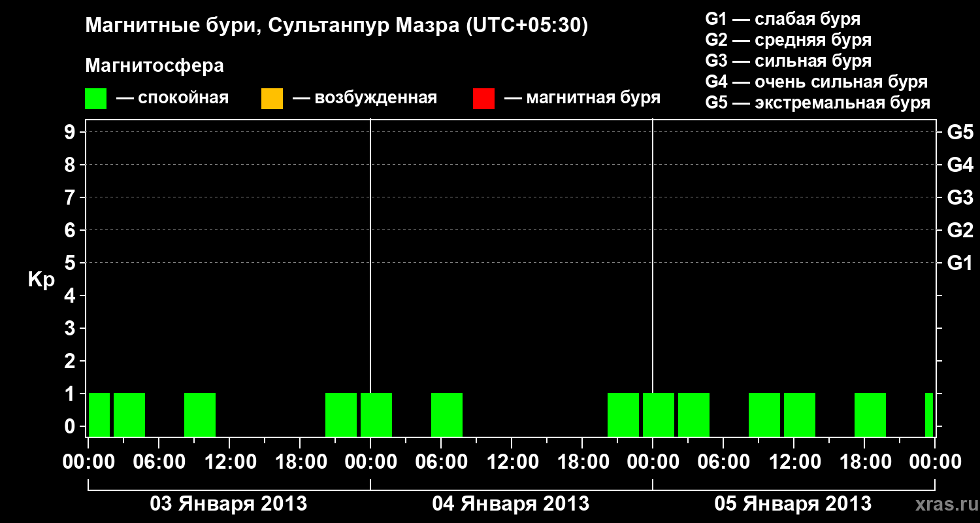
Task: Click the 'Kp' axis label
Action: 41,279
